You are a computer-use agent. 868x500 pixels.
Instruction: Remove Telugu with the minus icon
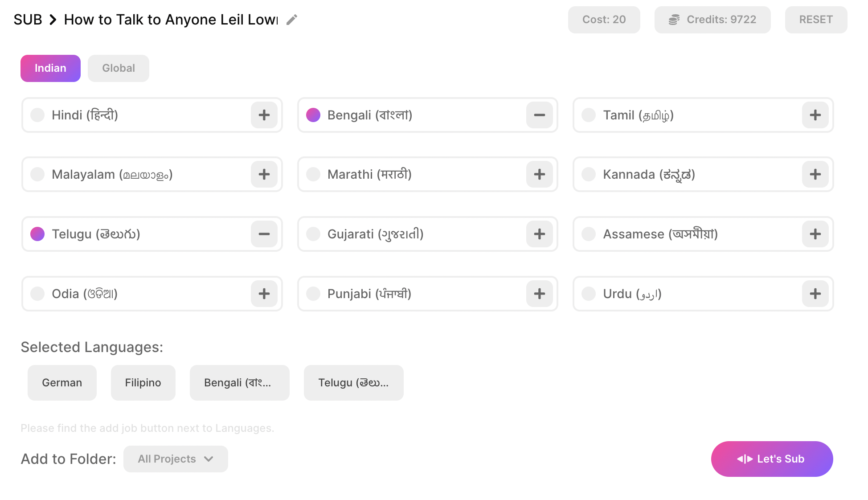[x=264, y=234]
